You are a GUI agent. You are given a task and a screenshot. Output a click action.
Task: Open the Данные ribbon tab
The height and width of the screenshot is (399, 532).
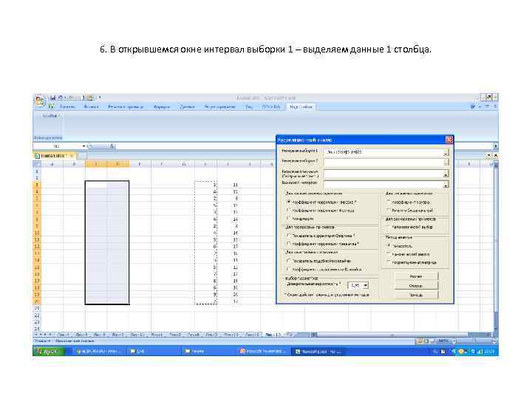[x=187, y=107]
